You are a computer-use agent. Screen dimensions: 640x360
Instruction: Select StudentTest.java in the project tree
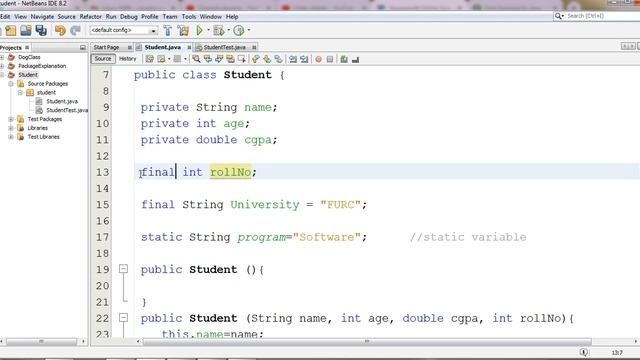tap(67, 110)
